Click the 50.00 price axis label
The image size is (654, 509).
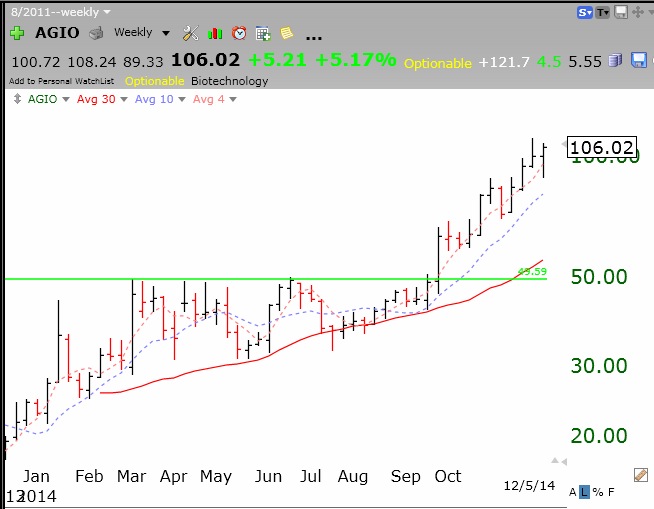(599, 277)
